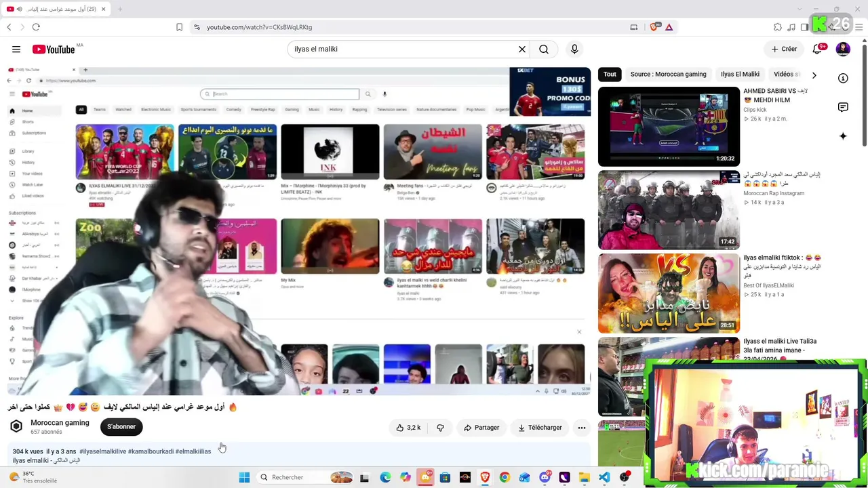
Task: Toggle the Brave sidebar panel
Action: click(804, 27)
